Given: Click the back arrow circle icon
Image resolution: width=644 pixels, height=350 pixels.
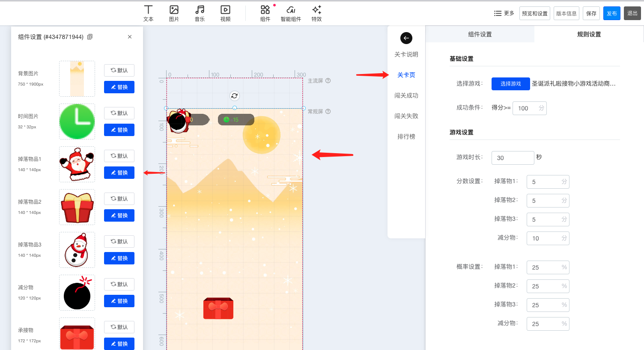Looking at the screenshot, I should (406, 38).
